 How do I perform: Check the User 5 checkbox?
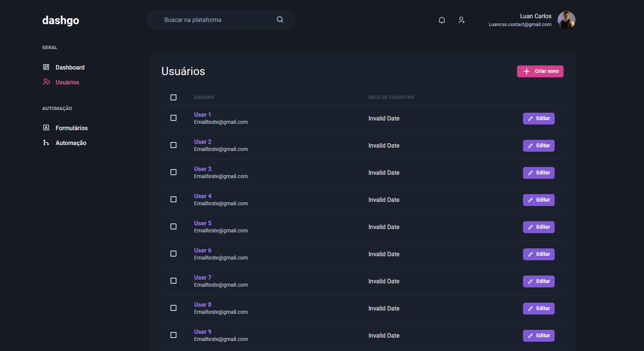(x=173, y=226)
